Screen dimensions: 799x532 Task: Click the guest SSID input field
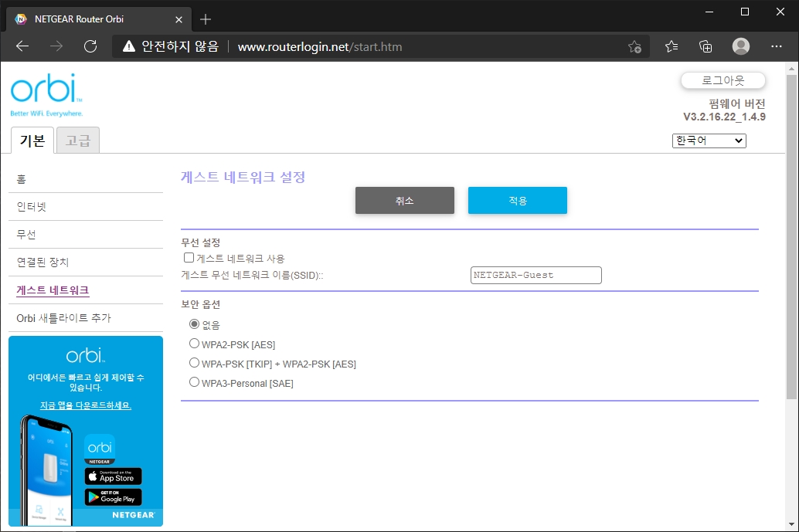pyautogui.click(x=536, y=275)
